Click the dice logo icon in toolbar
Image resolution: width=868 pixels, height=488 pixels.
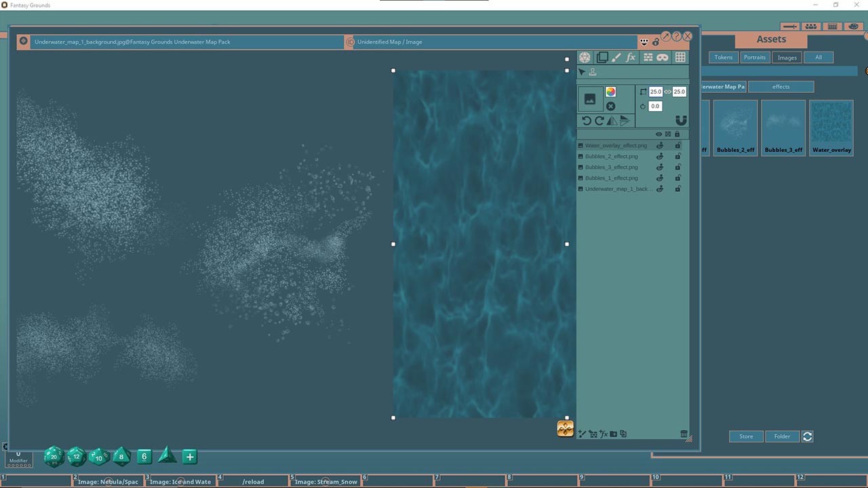click(x=585, y=57)
